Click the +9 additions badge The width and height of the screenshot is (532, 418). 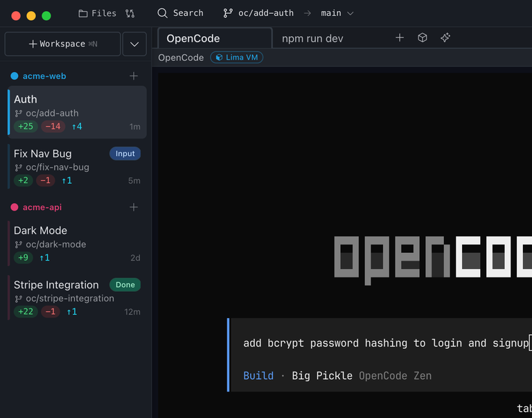pyautogui.click(x=24, y=257)
